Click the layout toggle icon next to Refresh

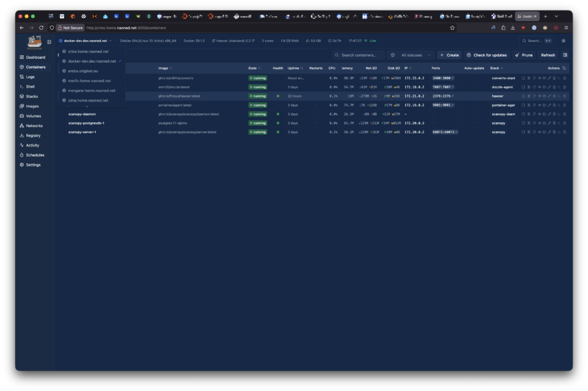[x=565, y=55]
